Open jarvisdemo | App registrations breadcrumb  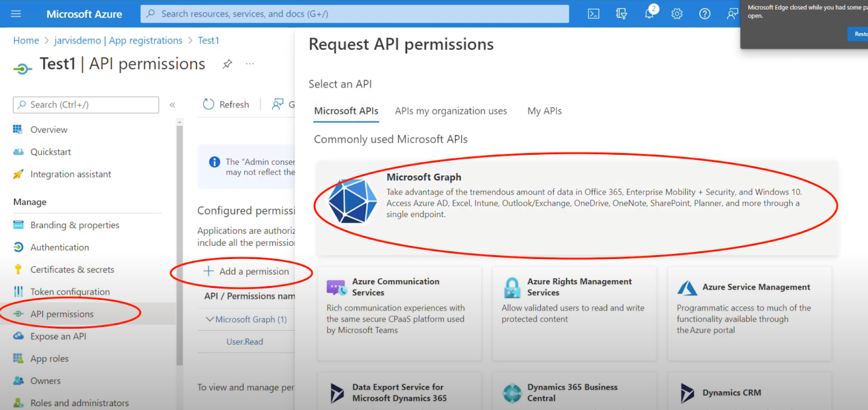coord(118,41)
